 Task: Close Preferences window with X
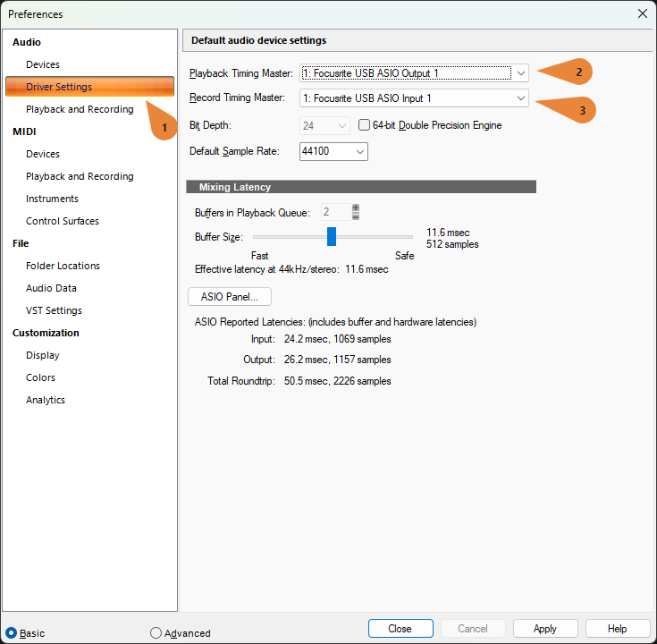(x=643, y=13)
